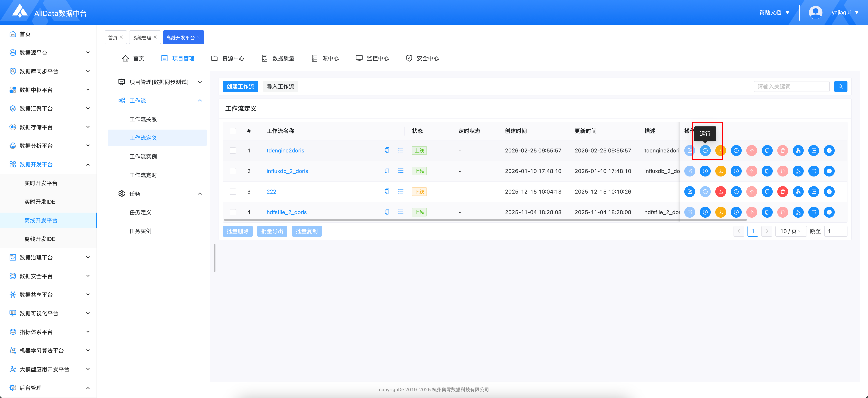Open timing clock icon for influxdb_2_doris
Image resolution: width=868 pixels, height=398 pixels.
pos(736,171)
